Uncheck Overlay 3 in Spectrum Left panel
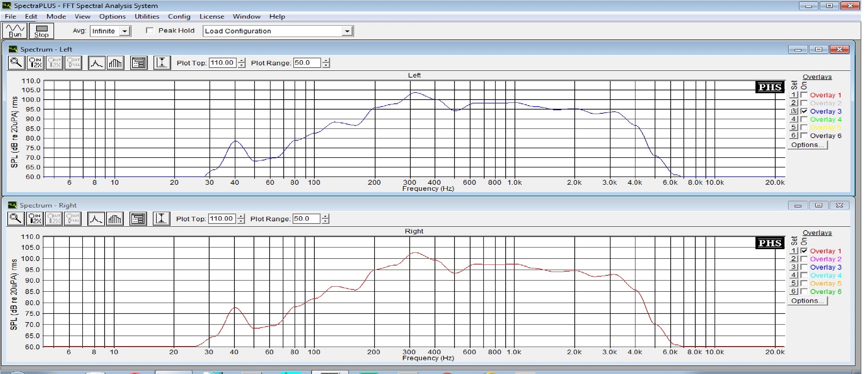Screen dimensions: 868x374 pyautogui.click(x=804, y=111)
